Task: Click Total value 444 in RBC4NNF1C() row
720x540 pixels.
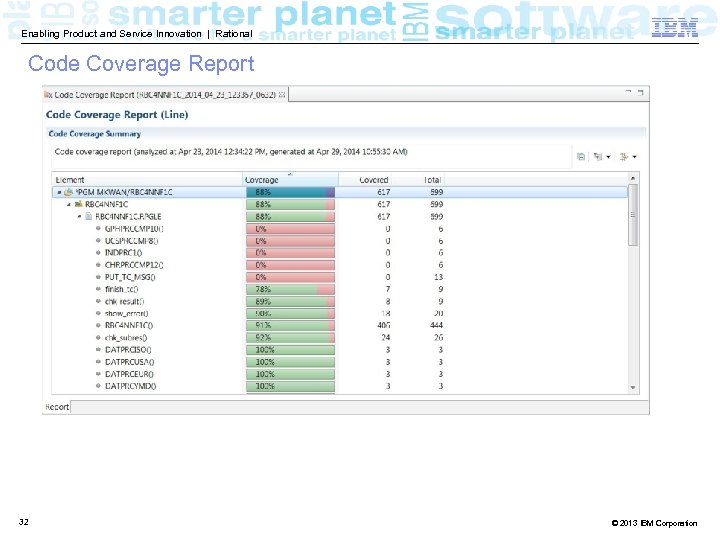Action: [436, 325]
